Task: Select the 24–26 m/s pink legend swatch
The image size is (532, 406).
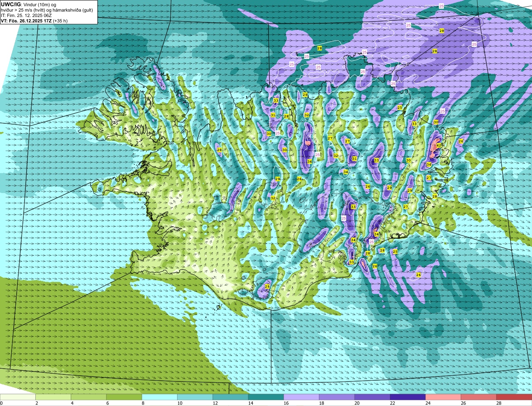Action: tap(443, 397)
